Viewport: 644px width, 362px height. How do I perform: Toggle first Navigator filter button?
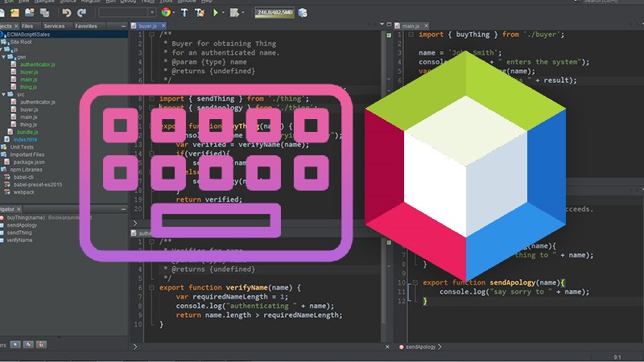(15, 344)
